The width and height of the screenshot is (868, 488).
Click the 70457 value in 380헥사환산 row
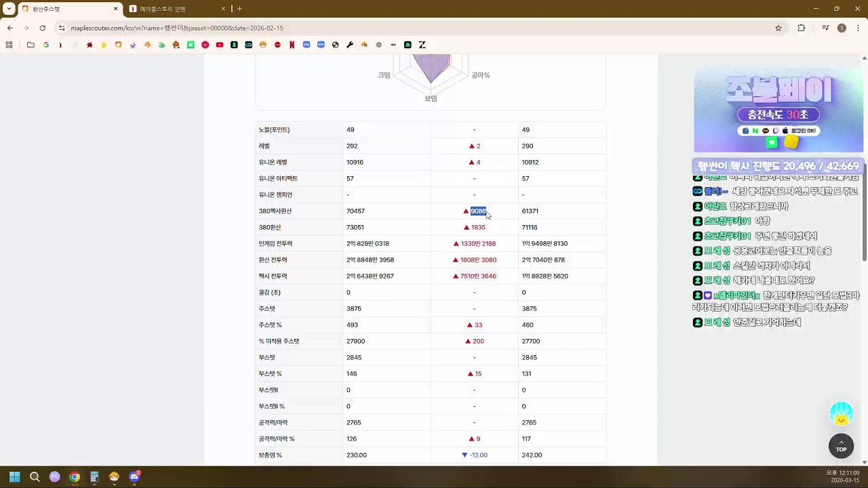[355, 211]
